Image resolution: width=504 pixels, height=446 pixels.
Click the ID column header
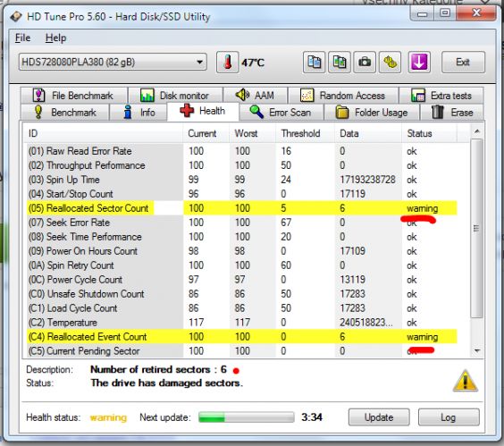104,133
